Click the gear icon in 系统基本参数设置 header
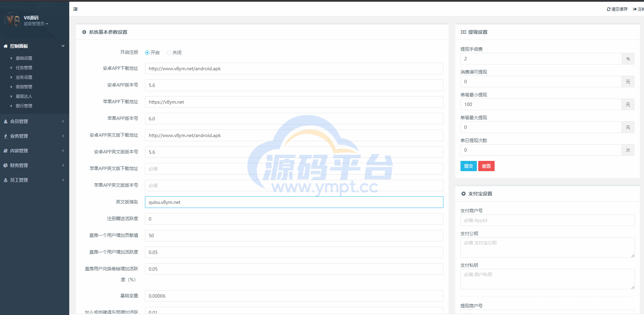This screenshot has width=644, height=315. 84,32
